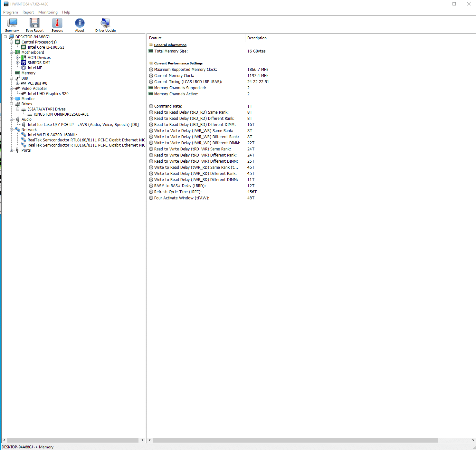Select the Intel ME gear icon
The height and width of the screenshot is (450, 476).
tap(24, 68)
